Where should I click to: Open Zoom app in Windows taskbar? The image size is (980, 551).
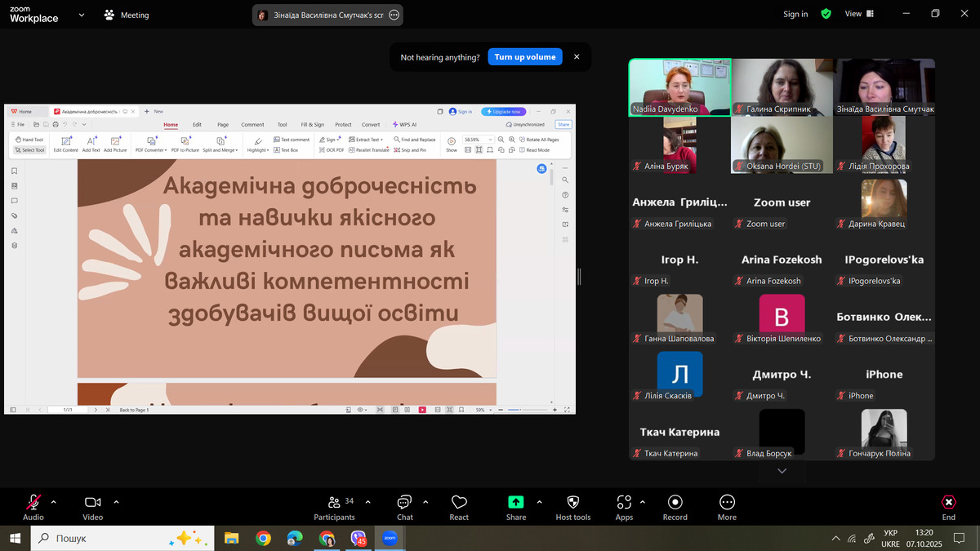390,538
